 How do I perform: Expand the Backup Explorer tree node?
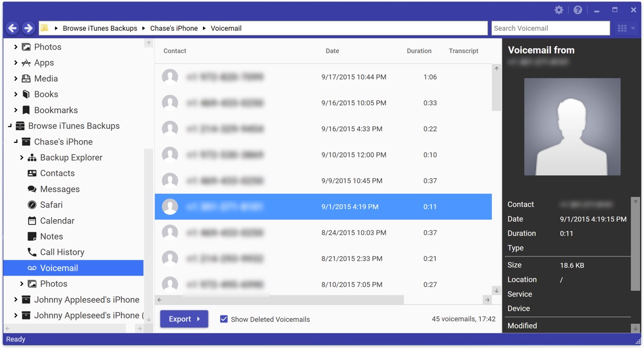(22, 158)
